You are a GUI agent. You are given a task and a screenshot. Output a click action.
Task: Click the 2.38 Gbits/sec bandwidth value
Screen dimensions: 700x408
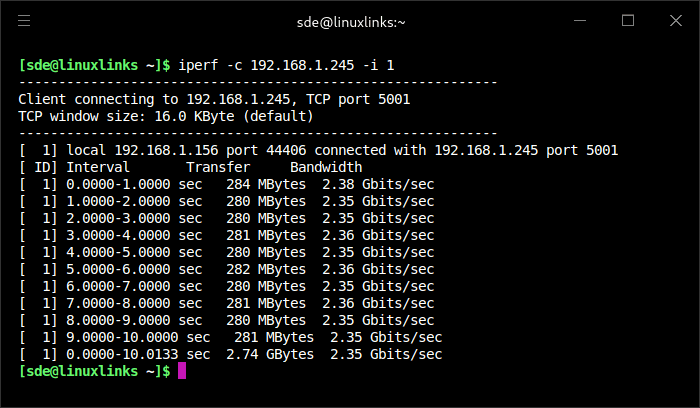[x=378, y=184]
